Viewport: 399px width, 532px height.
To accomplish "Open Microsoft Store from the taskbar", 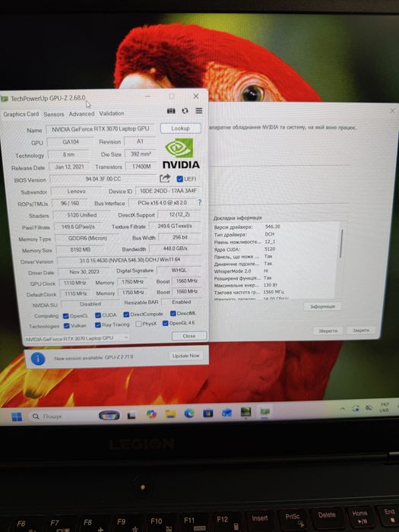I will [207, 413].
